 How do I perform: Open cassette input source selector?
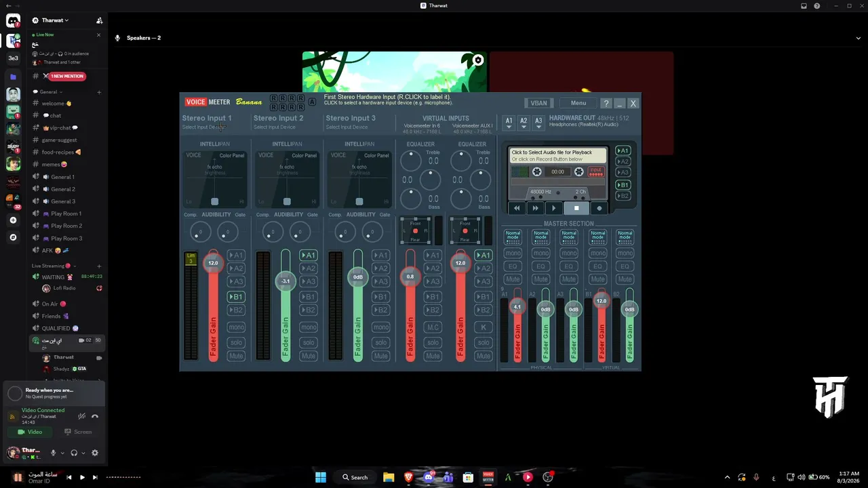coord(595,172)
